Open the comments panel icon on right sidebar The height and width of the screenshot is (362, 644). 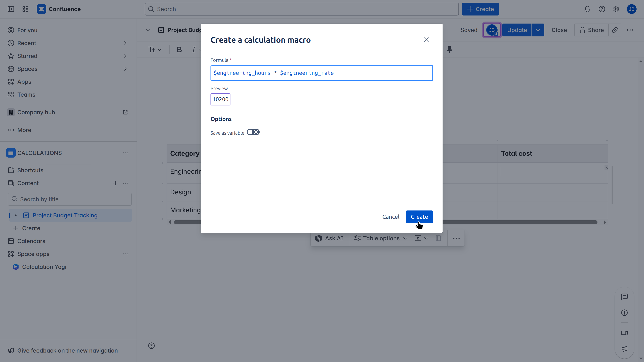624,297
